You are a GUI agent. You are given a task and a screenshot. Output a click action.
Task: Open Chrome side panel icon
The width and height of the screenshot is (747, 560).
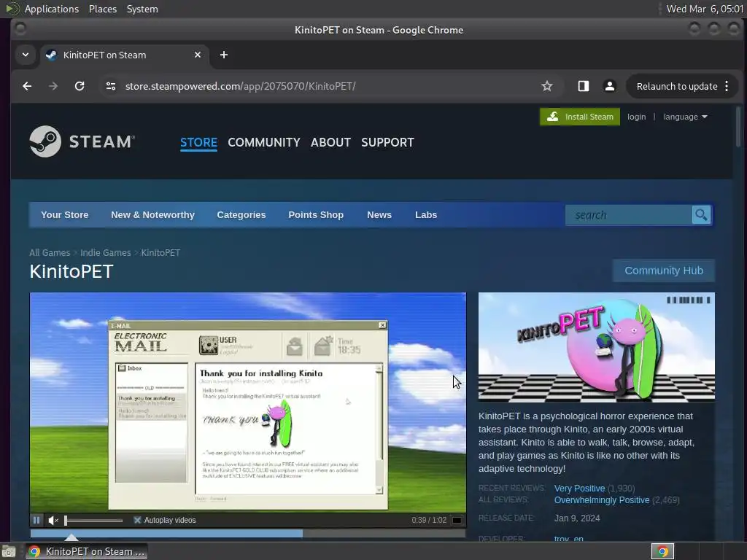(x=583, y=86)
